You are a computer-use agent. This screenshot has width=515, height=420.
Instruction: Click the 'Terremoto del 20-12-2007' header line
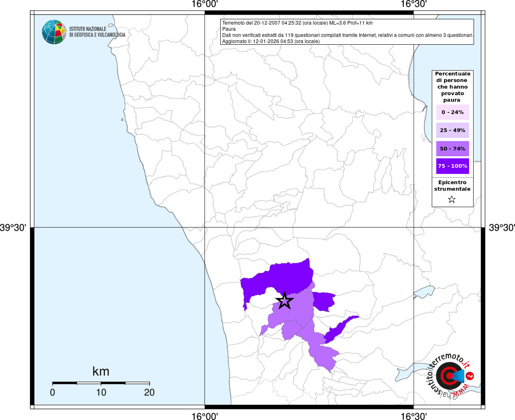click(x=297, y=23)
